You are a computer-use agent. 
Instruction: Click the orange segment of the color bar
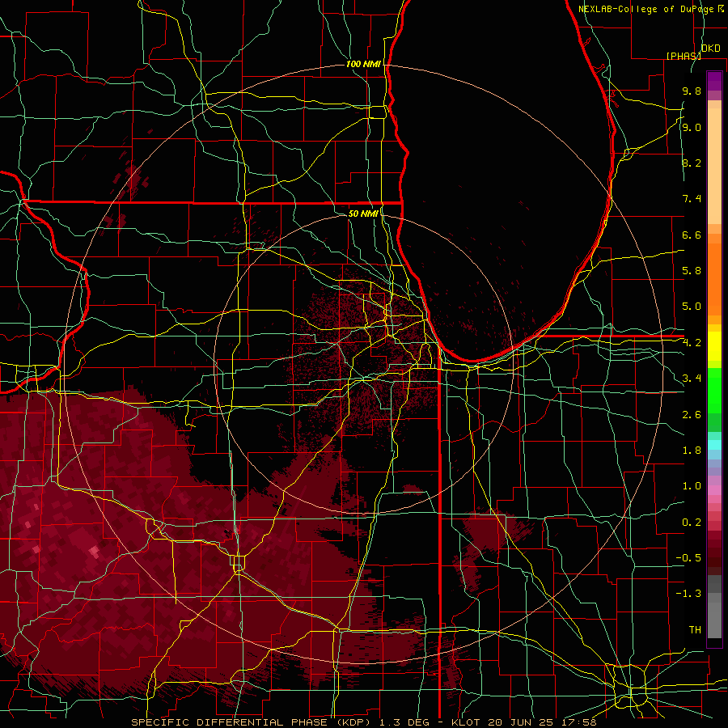click(x=714, y=278)
